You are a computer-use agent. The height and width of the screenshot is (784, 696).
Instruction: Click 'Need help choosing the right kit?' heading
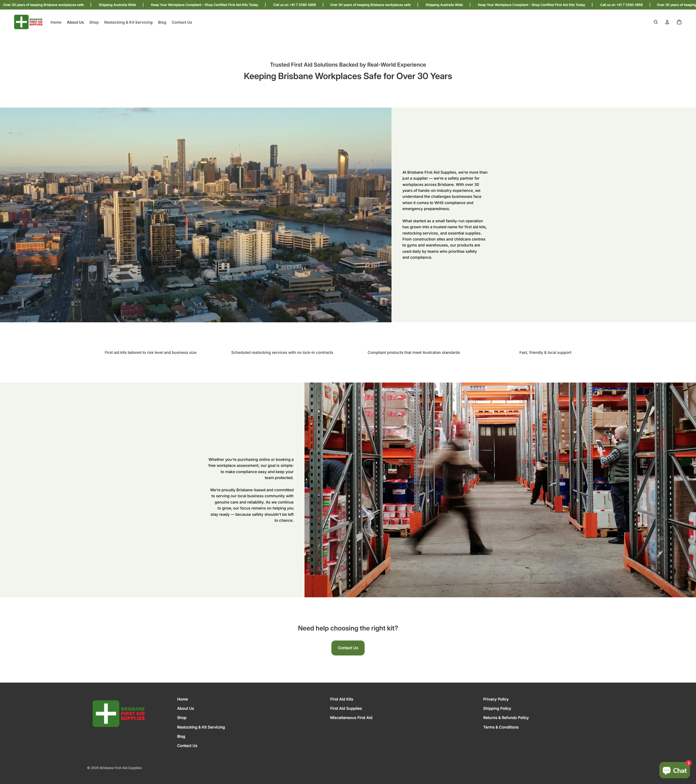pos(348,628)
